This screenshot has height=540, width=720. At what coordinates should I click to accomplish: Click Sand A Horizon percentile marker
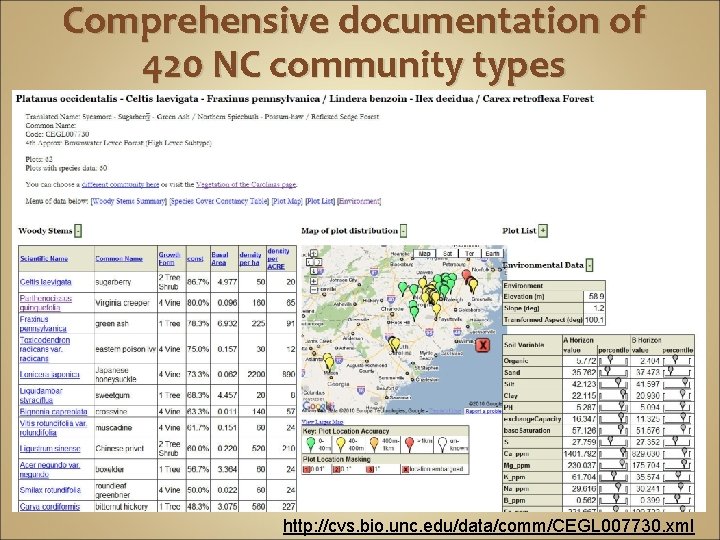608,370
